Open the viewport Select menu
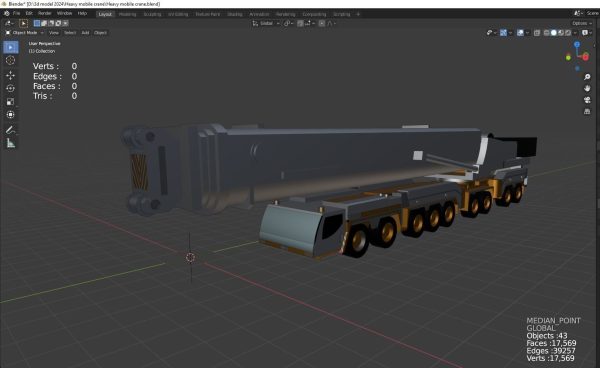The image size is (600, 368). pyautogui.click(x=70, y=33)
